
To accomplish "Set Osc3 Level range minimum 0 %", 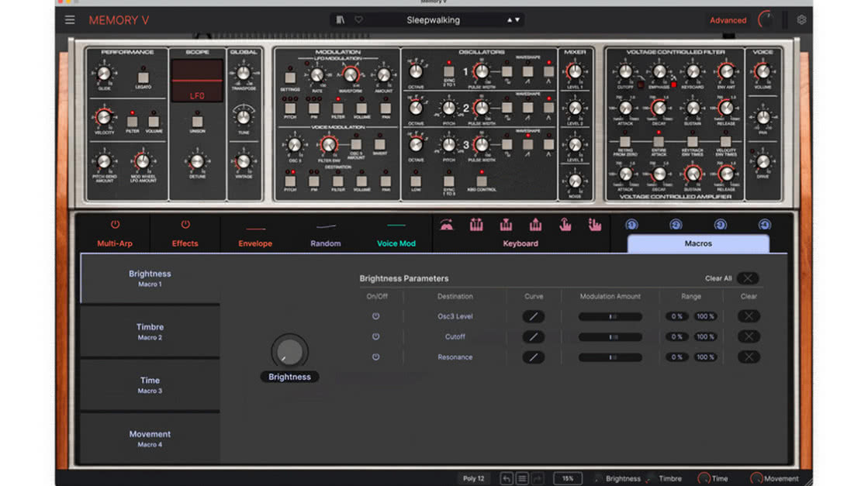I will (676, 317).
